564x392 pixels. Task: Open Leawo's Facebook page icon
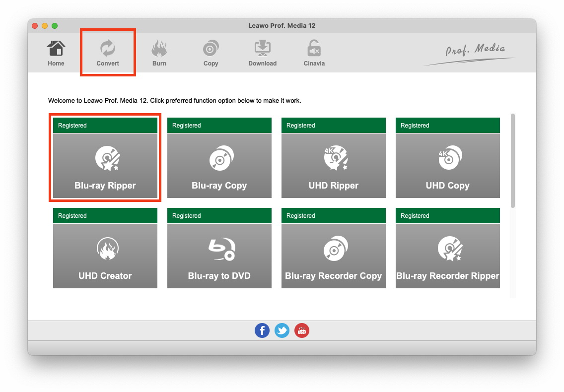coord(262,330)
